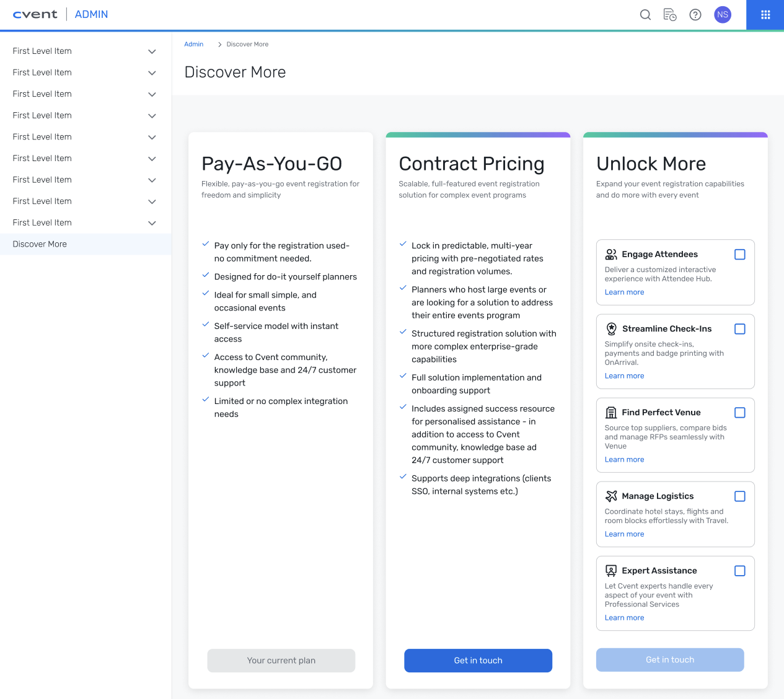Click the Pay-As-You-GO plan heading

(x=271, y=164)
